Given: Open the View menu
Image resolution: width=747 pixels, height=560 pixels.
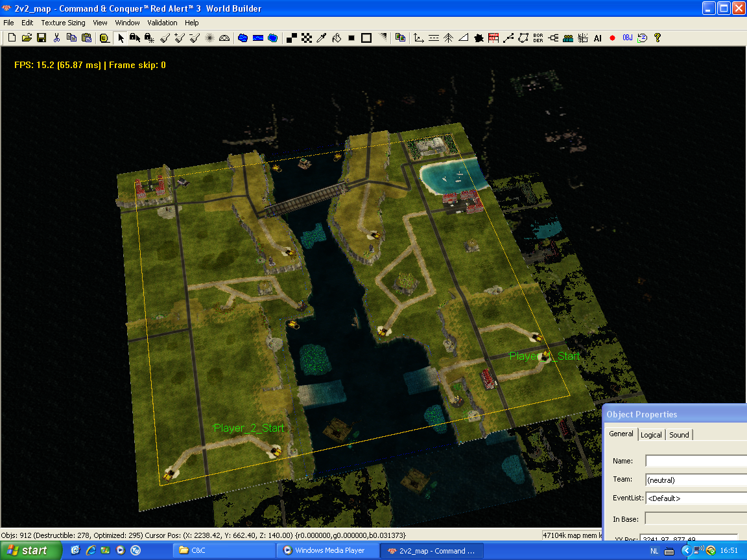Looking at the screenshot, I should click(100, 23).
